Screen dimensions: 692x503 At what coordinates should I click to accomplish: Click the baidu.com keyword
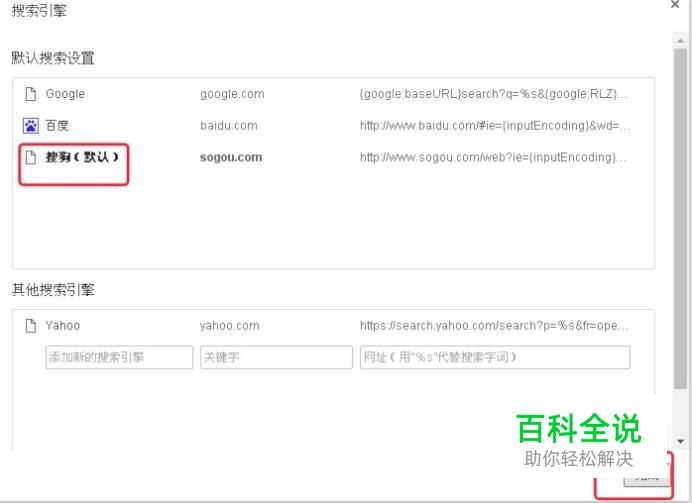tap(229, 126)
